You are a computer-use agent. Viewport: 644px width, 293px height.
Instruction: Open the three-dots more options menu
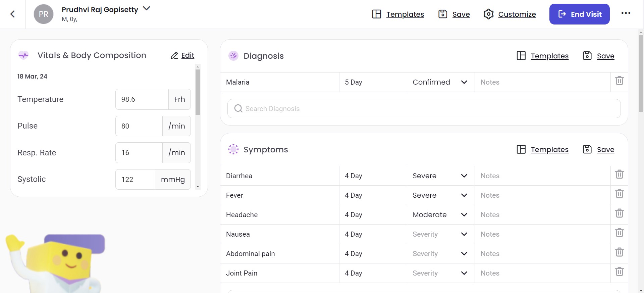tap(626, 13)
